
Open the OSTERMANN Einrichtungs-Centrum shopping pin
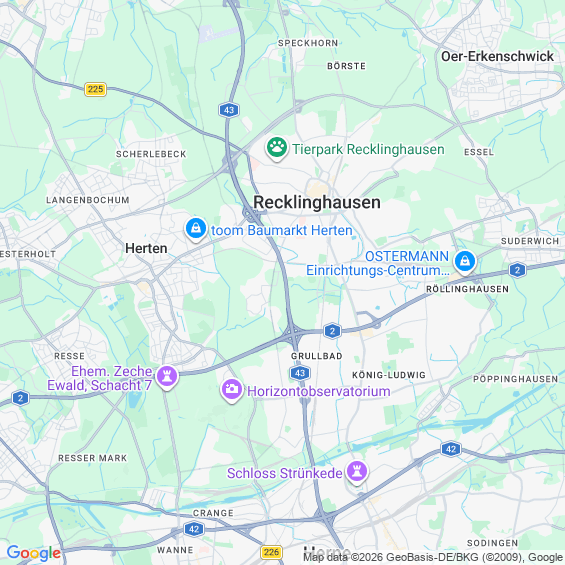click(x=464, y=262)
